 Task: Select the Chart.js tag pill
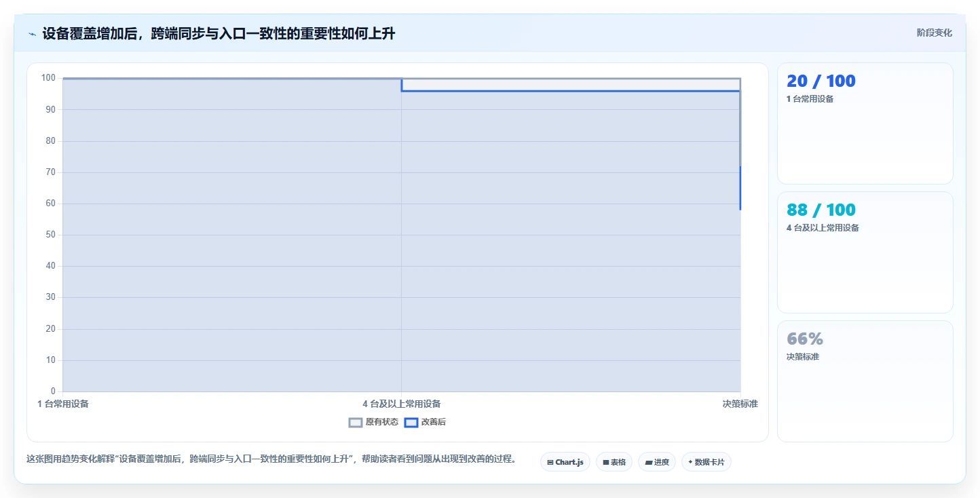[565, 462]
